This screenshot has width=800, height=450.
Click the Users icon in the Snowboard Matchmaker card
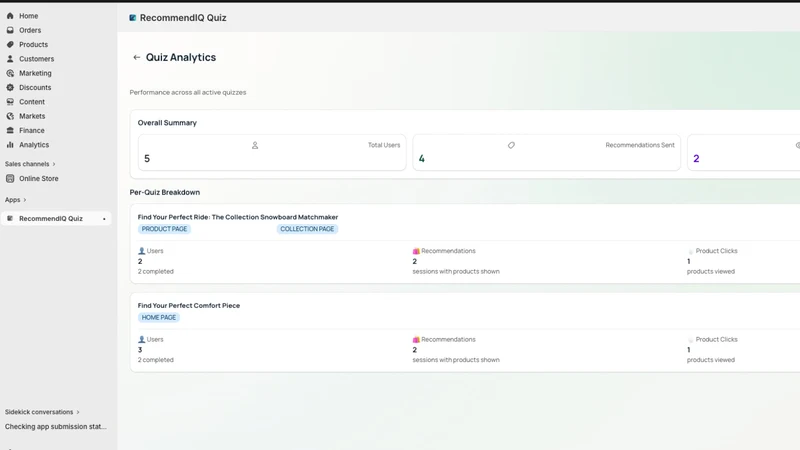point(141,251)
